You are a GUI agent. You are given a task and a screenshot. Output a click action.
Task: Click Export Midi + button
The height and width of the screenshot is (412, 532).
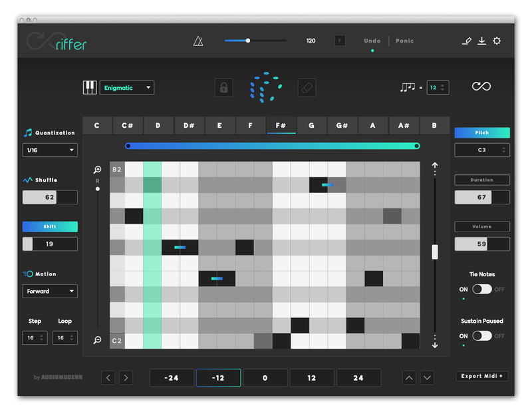(481, 376)
